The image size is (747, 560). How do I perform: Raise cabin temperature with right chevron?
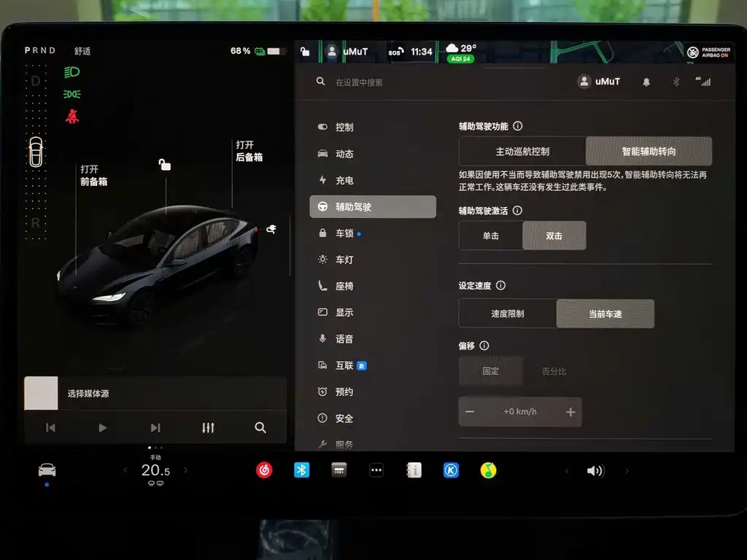click(185, 470)
